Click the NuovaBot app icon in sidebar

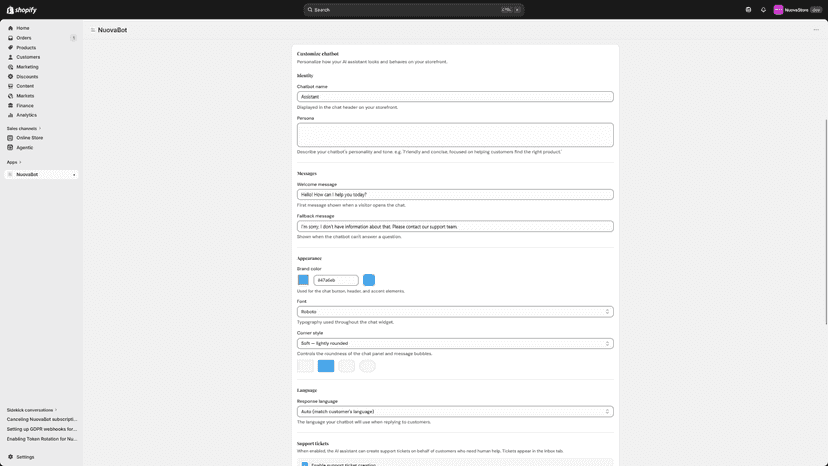[10, 174]
